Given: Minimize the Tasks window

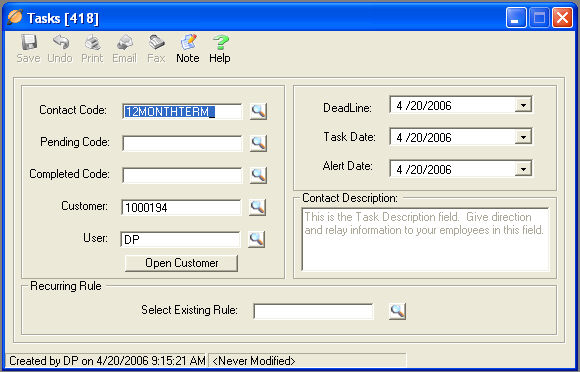Looking at the screenshot, I should tap(516, 17).
